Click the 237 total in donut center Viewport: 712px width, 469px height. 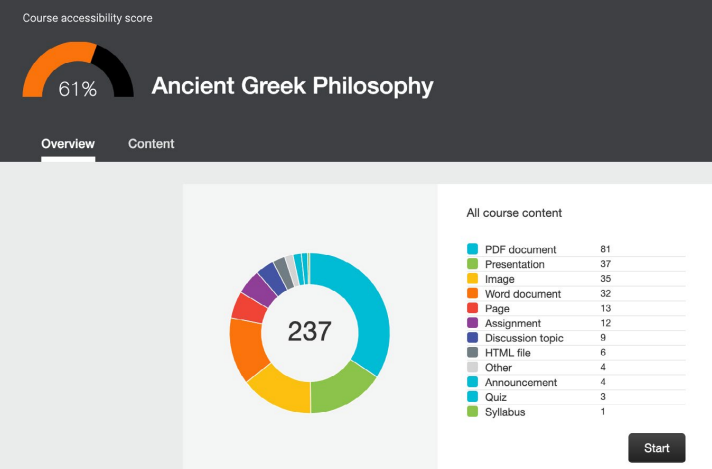(309, 332)
